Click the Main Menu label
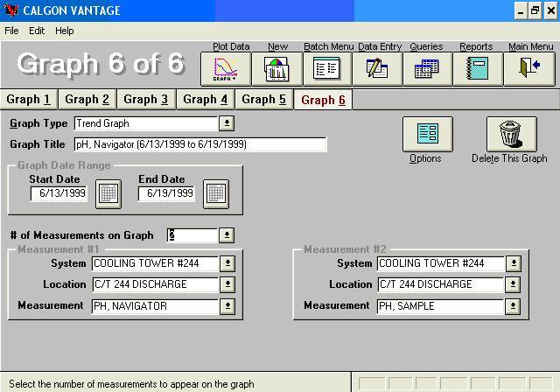Viewport: 560px width, 392px height. coord(531,46)
